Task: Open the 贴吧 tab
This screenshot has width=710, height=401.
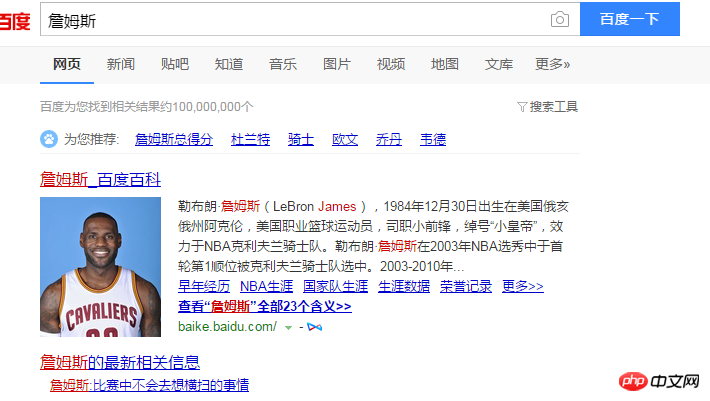Action: 175,64
